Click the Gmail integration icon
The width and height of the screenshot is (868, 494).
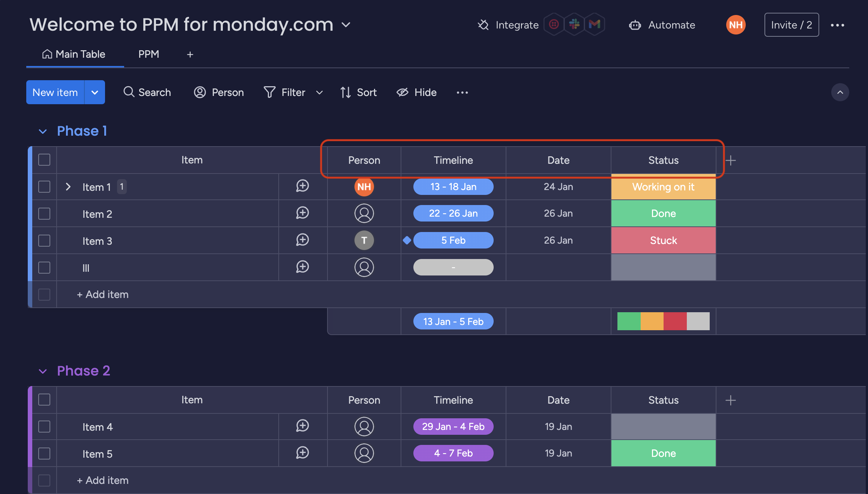click(595, 24)
